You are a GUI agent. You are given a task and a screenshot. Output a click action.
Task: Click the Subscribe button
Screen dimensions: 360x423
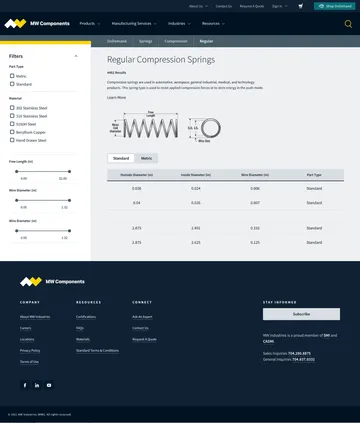click(301, 314)
